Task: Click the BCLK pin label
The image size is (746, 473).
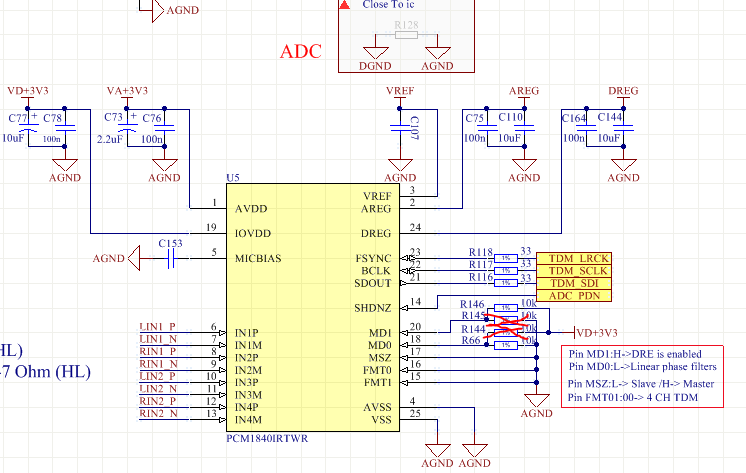Action: [376, 271]
